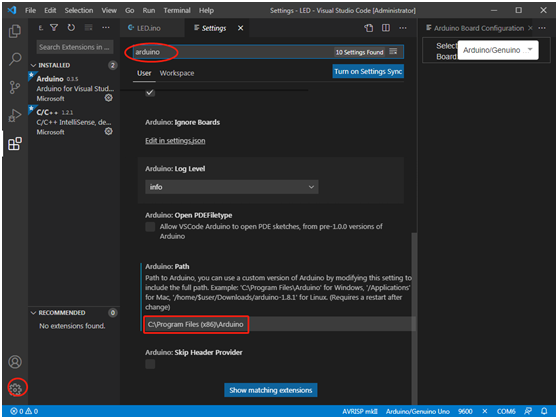558x419 pixels.
Task: Open the feedback icon in status bar
Action: tap(528, 411)
